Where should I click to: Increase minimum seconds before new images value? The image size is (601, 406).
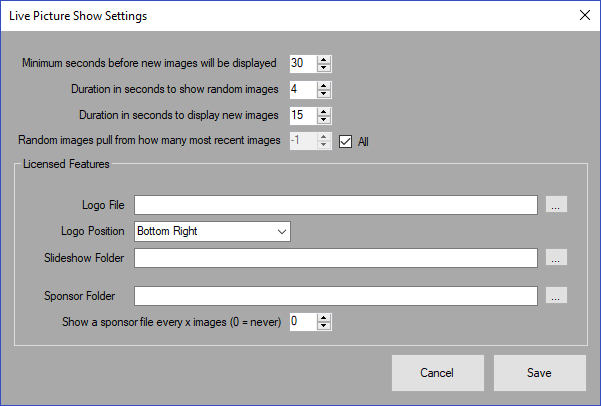324,59
